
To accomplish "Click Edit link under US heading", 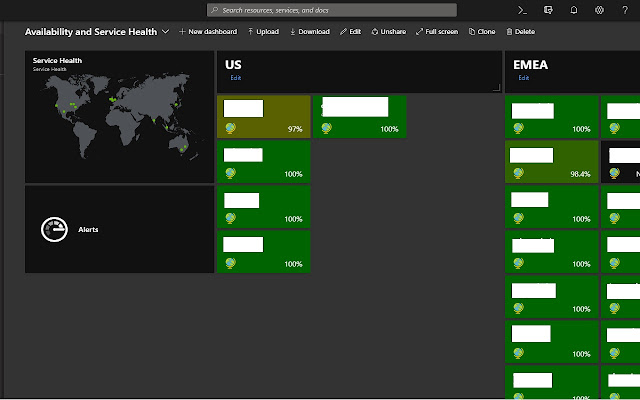I will pyautogui.click(x=236, y=78).
